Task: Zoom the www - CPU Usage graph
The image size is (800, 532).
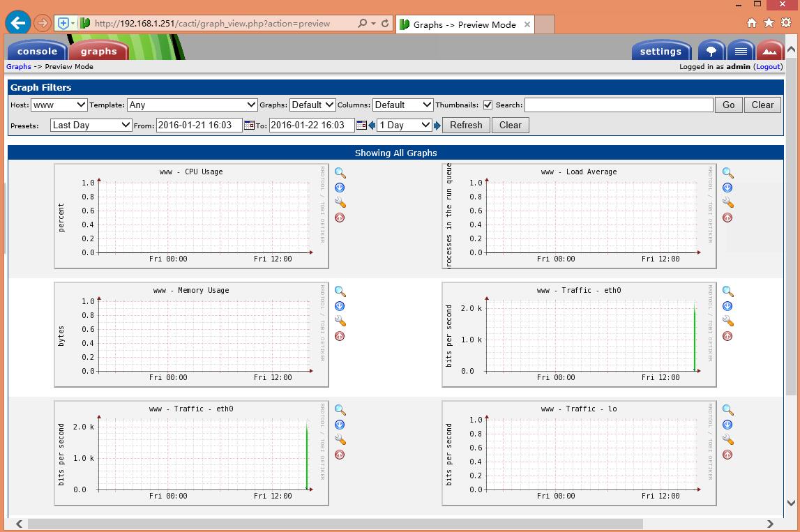Action: tap(340, 172)
